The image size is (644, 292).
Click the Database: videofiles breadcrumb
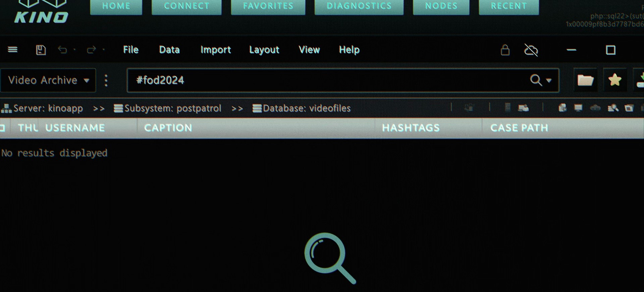302,108
